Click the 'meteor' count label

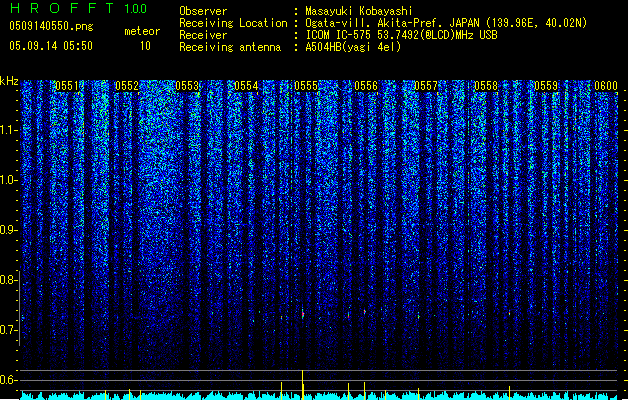pos(142,31)
